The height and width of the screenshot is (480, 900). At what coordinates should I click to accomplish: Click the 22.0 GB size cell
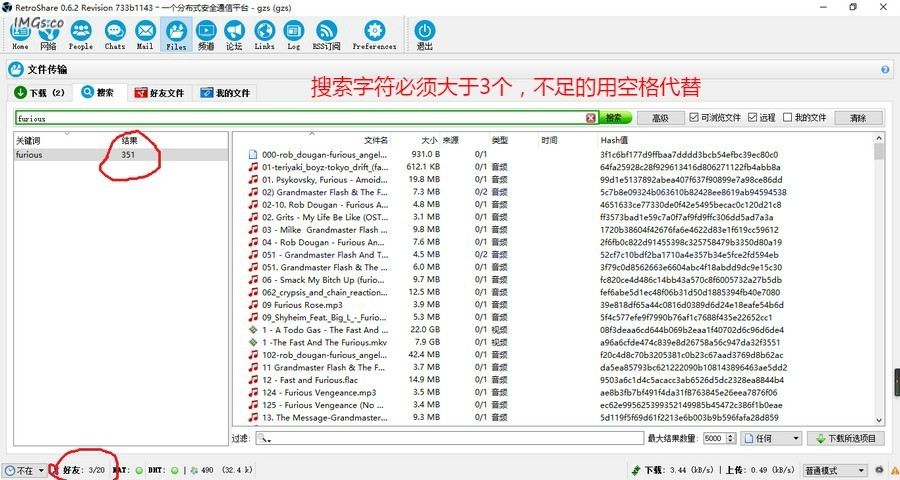[425, 330]
